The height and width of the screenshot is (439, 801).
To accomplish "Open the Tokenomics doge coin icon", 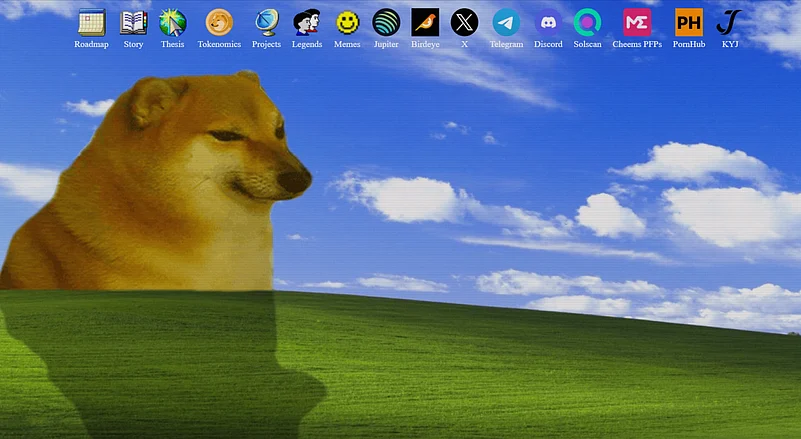I will (x=219, y=22).
